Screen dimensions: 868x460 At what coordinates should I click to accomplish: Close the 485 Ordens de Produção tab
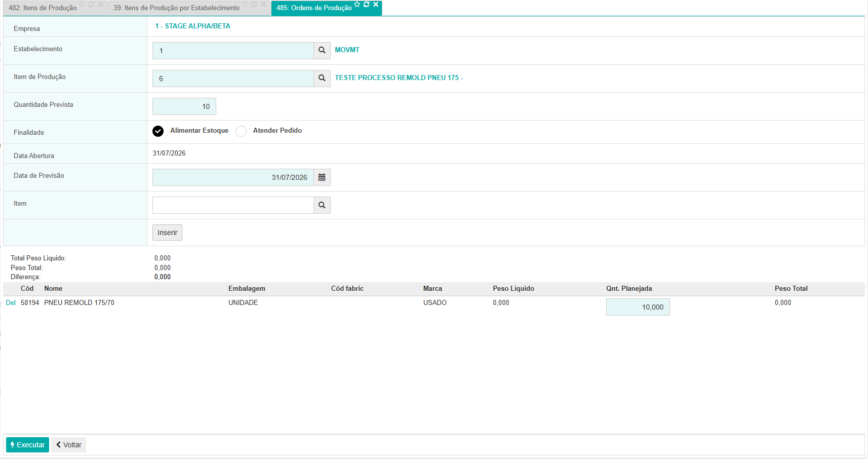(x=376, y=5)
